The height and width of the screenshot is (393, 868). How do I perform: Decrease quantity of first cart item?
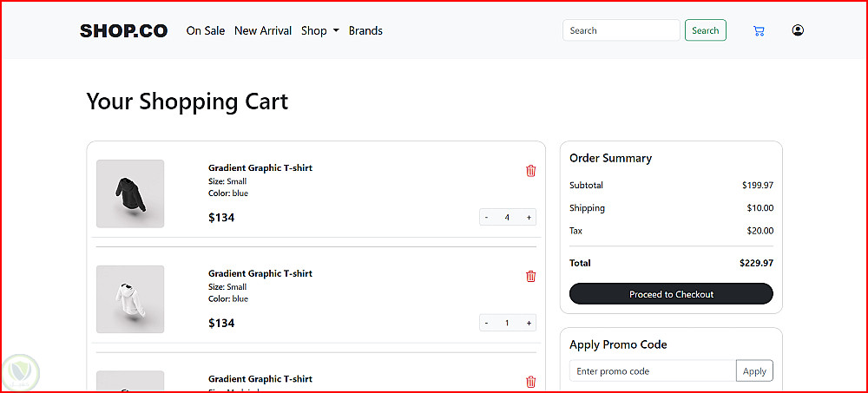pos(486,218)
